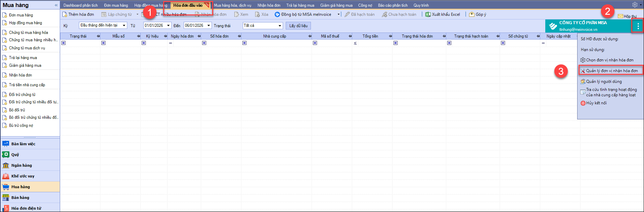Image resolution: width=644 pixels, height=212 pixels.
Task: Click the Đến end date input field
Action: [x=195, y=25]
